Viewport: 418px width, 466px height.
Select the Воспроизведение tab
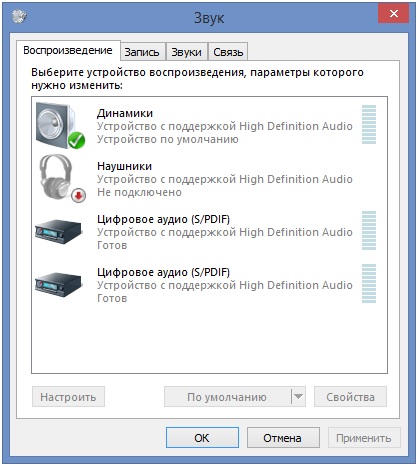pos(68,51)
